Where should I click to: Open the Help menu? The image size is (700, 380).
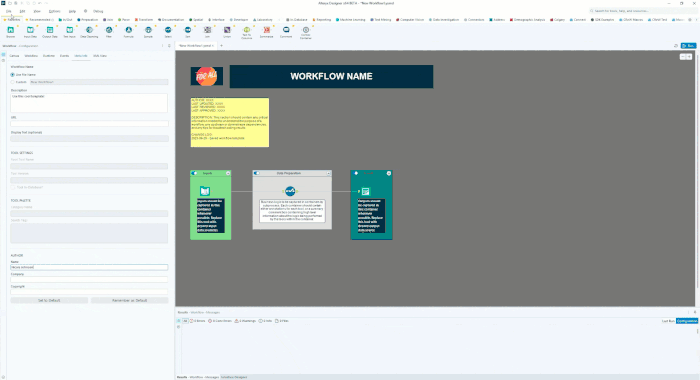(x=72, y=11)
